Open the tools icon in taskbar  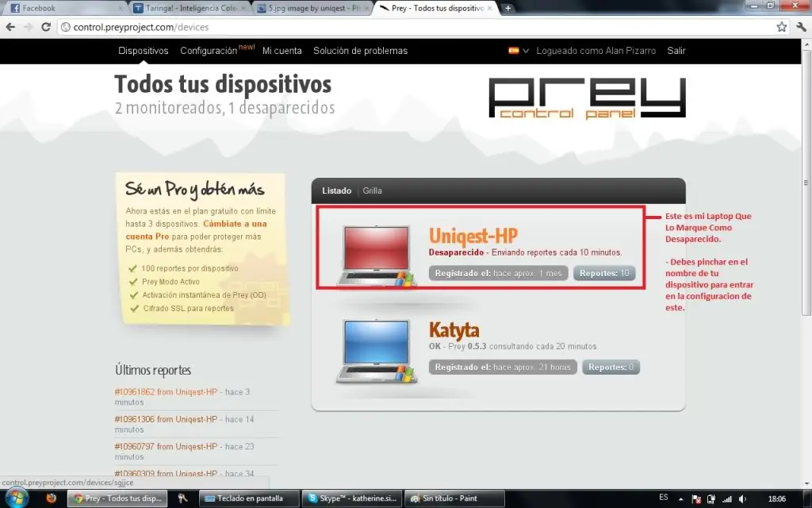(x=182, y=498)
